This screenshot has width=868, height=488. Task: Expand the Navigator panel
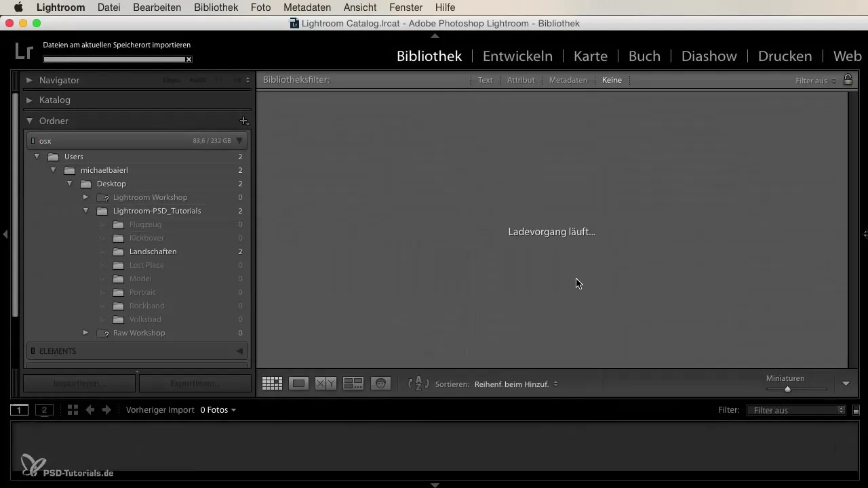pyautogui.click(x=29, y=80)
